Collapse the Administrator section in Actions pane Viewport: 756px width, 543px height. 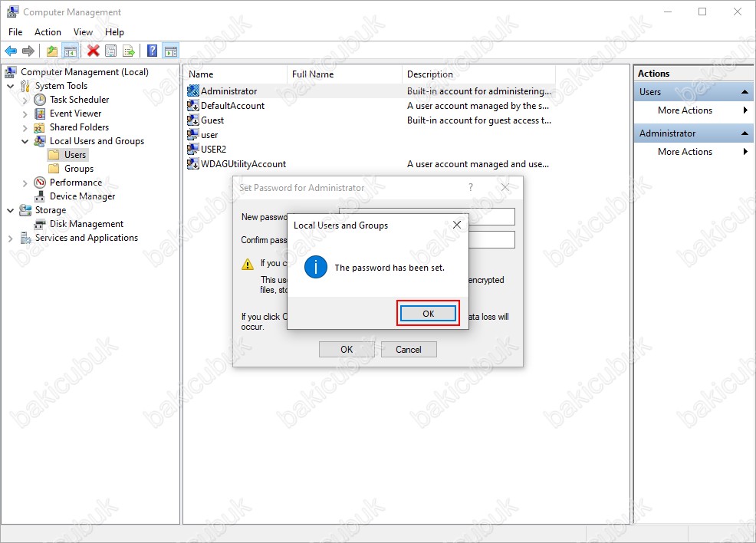[744, 133]
